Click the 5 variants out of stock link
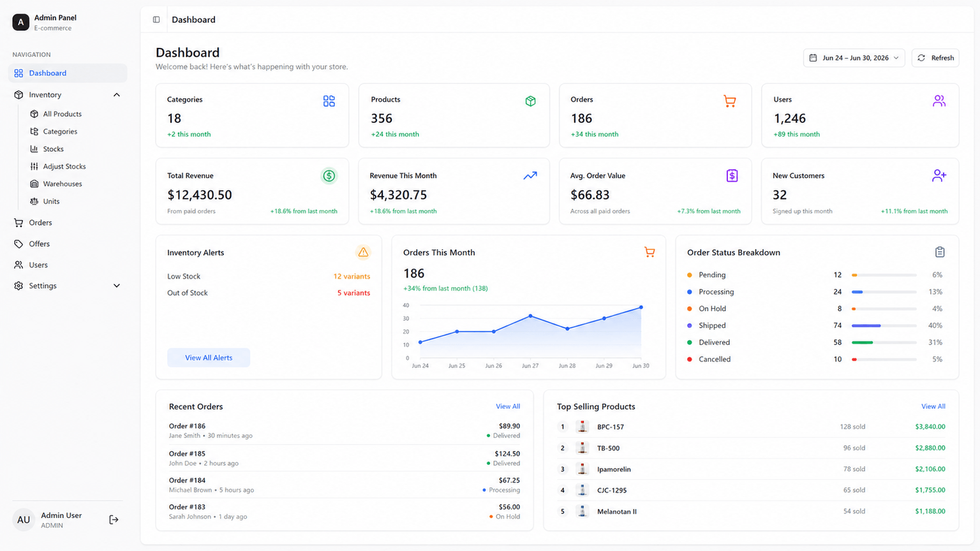The height and width of the screenshot is (551, 980). tap(353, 293)
